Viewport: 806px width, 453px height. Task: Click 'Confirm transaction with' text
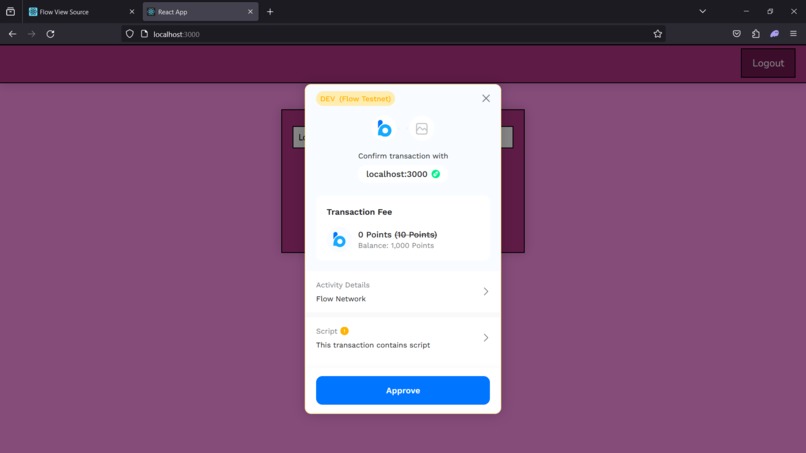[402, 156]
